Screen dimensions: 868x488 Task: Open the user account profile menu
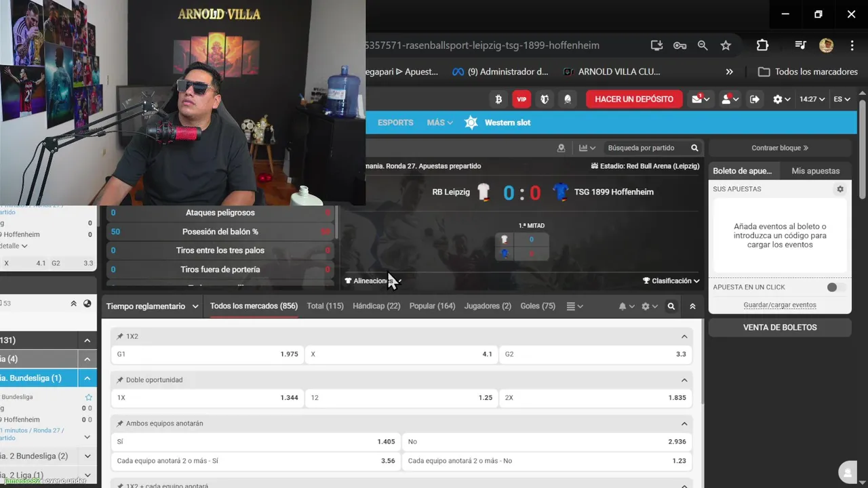(730, 99)
